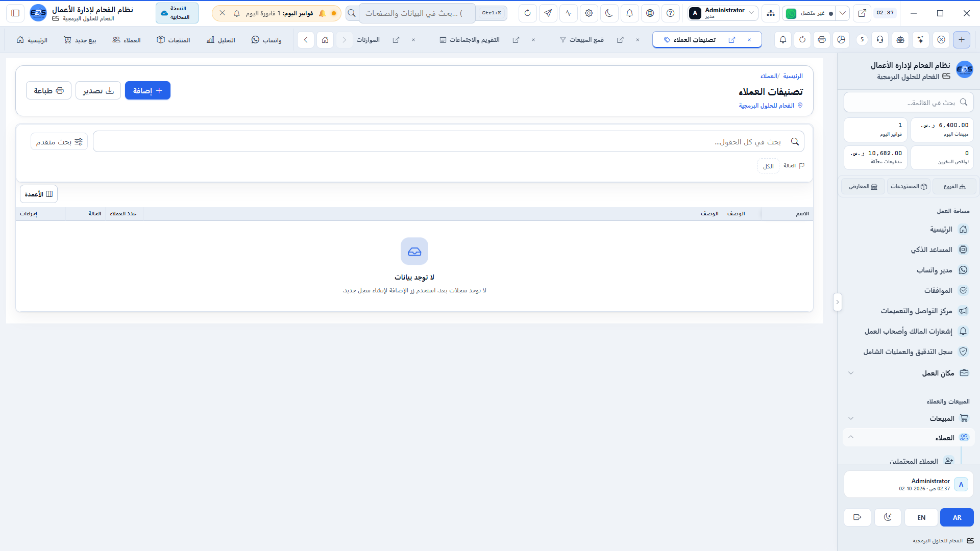Open settings gear icon in top bar

pyautogui.click(x=589, y=13)
